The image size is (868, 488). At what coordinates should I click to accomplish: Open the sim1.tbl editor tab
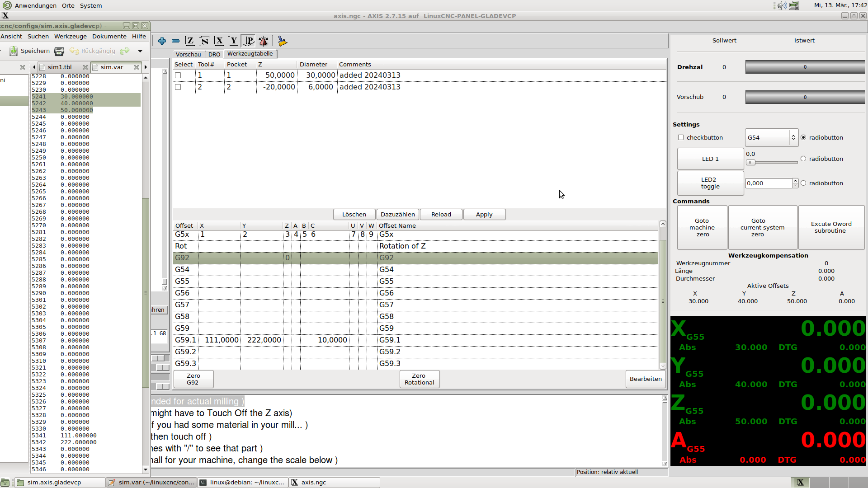[x=60, y=67]
